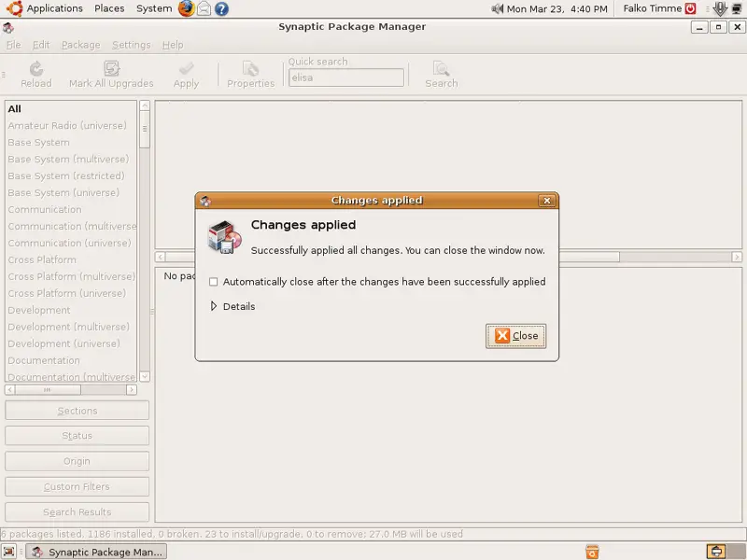Click the Custom Filters button
This screenshot has height=560, width=747.
click(x=78, y=486)
